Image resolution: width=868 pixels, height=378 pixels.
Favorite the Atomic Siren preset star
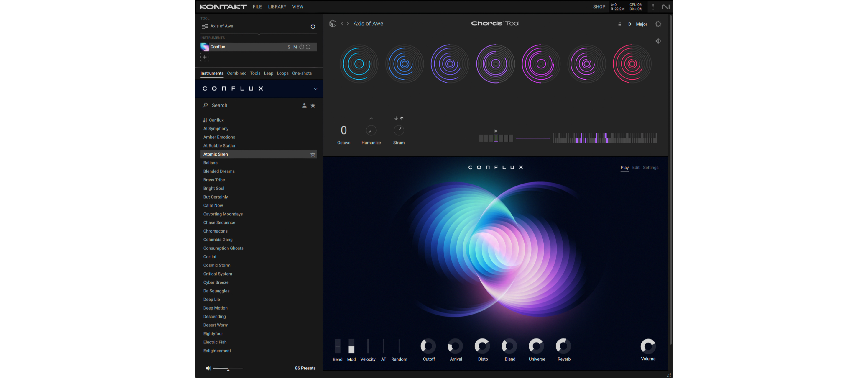click(313, 154)
